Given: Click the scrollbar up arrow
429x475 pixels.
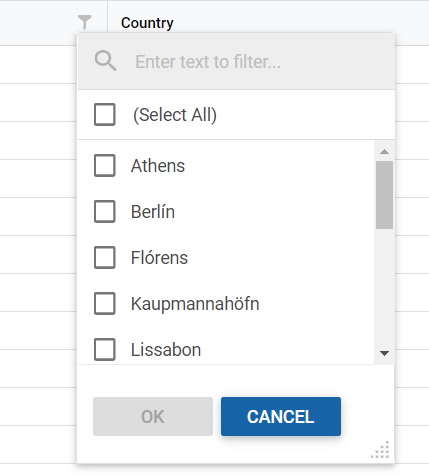Looking at the screenshot, I should tap(384, 152).
